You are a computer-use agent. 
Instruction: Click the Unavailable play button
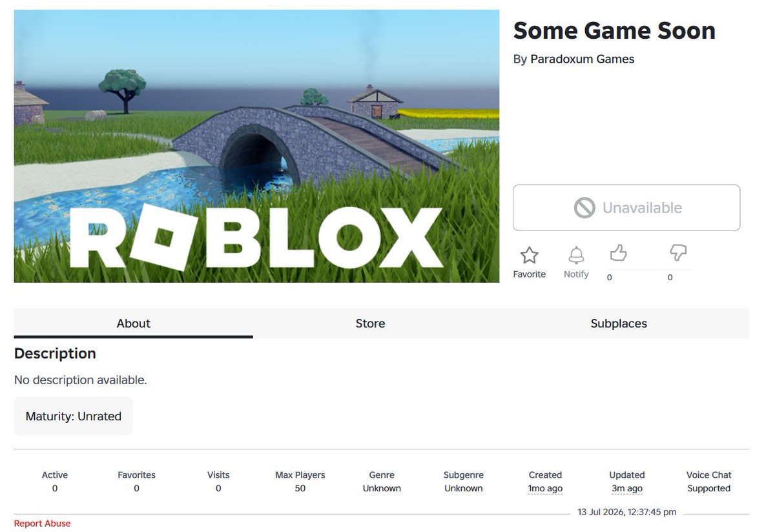pyautogui.click(x=626, y=208)
